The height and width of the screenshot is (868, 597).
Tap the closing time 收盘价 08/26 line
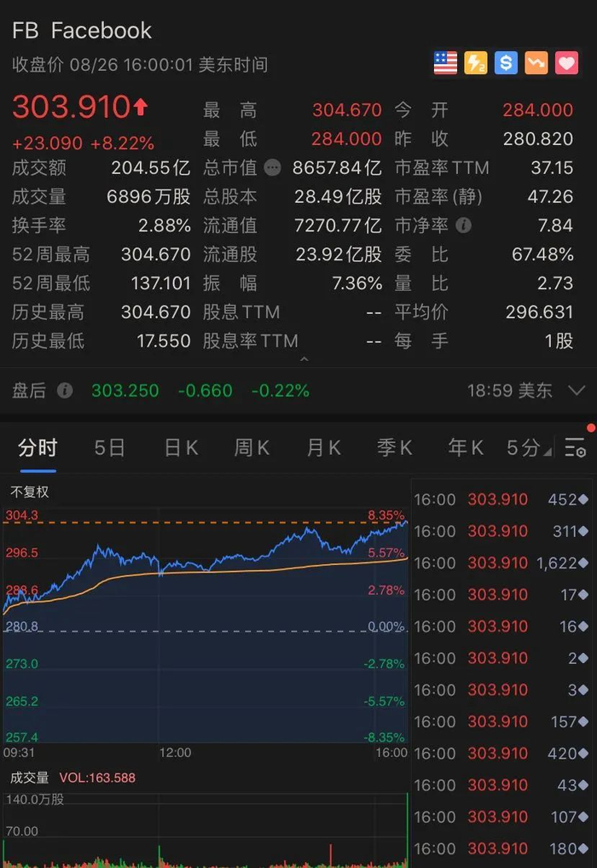[x=140, y=65]
